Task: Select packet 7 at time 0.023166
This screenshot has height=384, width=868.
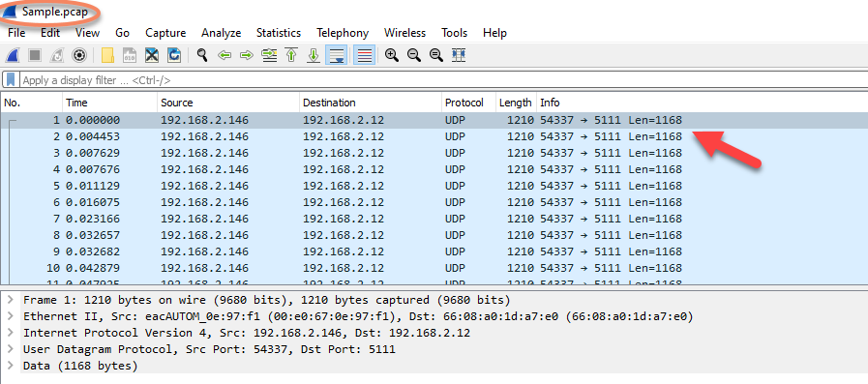Action: pos(434,219)
